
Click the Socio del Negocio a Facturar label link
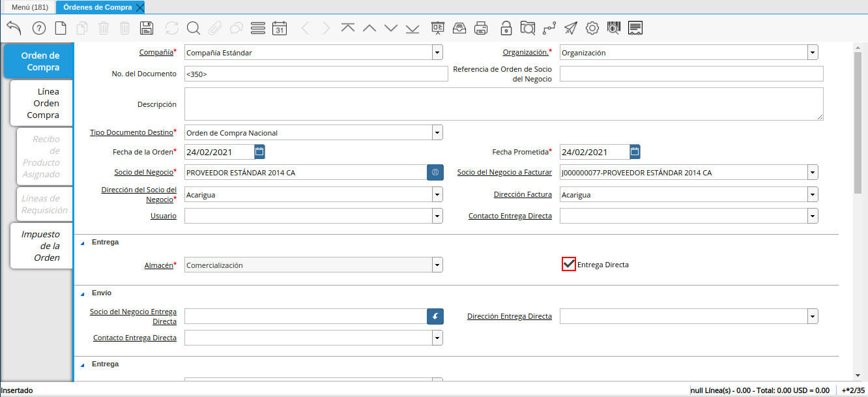(504, 172)
